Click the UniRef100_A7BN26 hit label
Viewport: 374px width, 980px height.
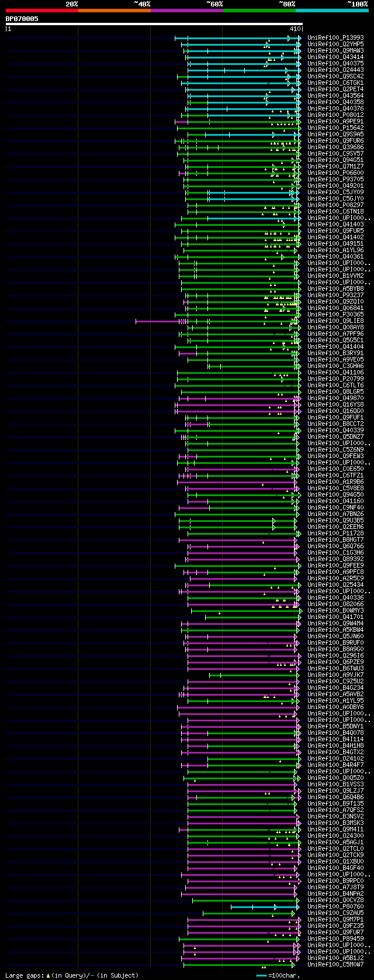point(335,514)
